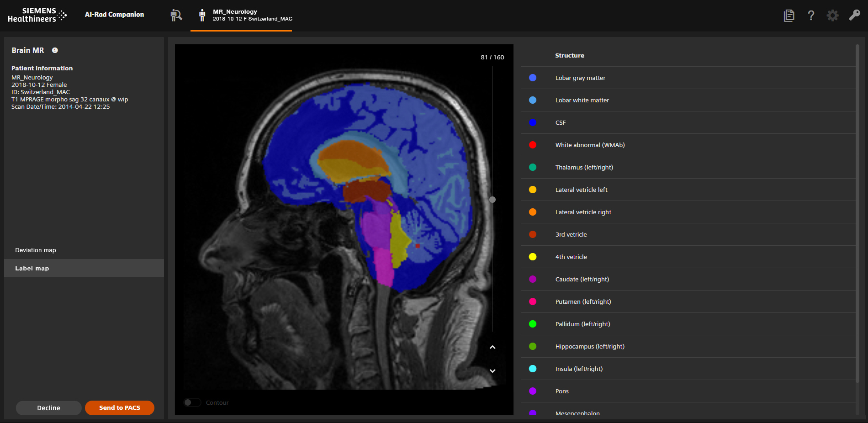The image size is (868, 423).
Task: Select the CSF structure row
Action: pos(688,122)
